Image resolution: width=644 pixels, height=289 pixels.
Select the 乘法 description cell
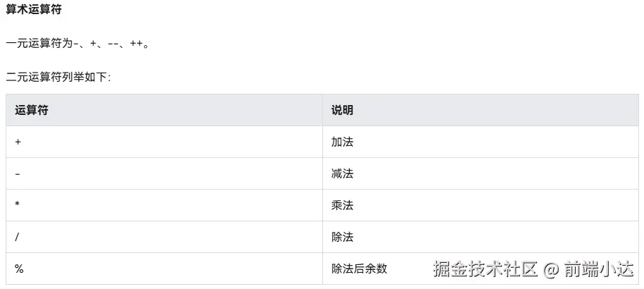pyautogui.click(x=342, y=205)
